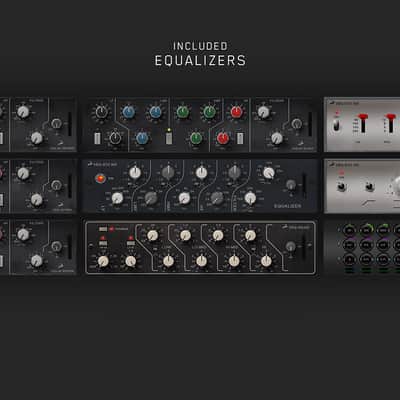
Task: Click the leftmost white bottom-row knob on the EQUALIZER unit
Action: click(x=117, y=198)
